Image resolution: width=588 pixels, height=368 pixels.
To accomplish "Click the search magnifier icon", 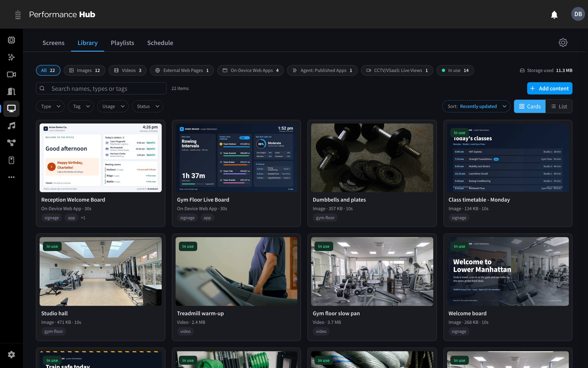I will tap(42, 88).
